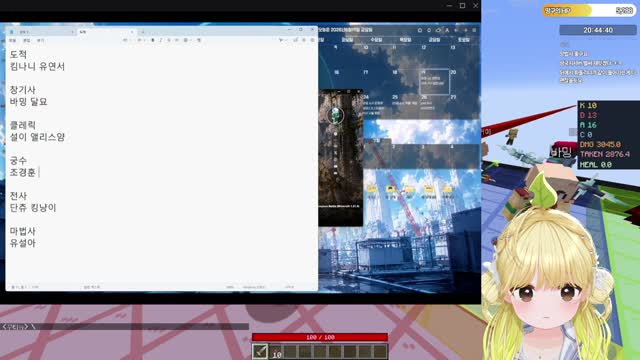The width and height of the screenshot is (640, 360).
Task: Open the calendar widget menu icon
Action: tap(474, 30)
